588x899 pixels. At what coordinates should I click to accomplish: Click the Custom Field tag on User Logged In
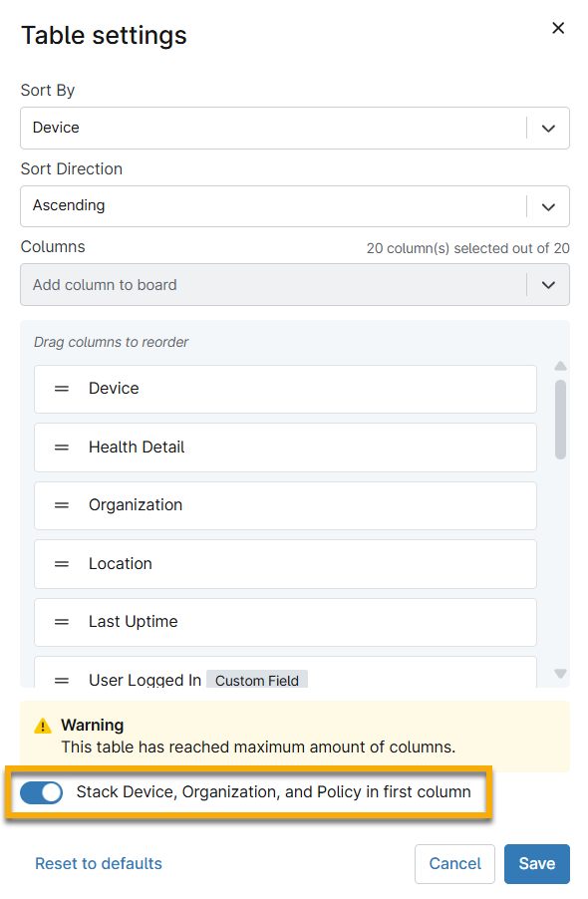257,680
